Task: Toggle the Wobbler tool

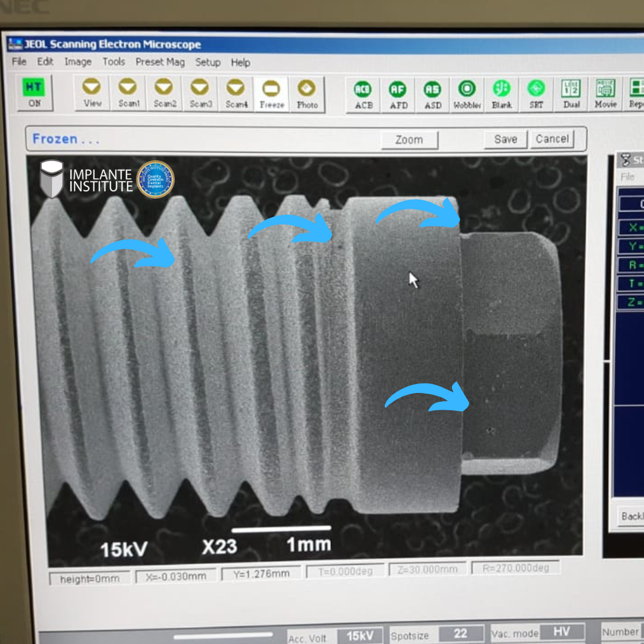Action: tap(467, 95)
